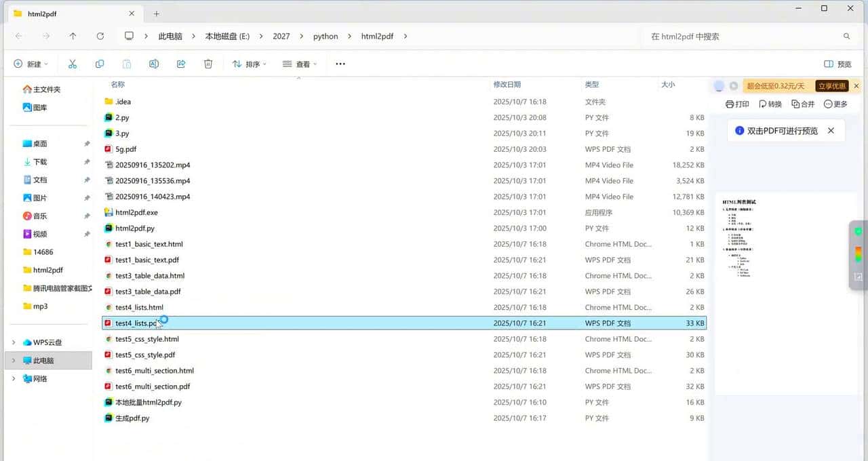Click the Copy icon in the toolbar
This screenshot has width=868, height=461.
[x=100, y=63]
